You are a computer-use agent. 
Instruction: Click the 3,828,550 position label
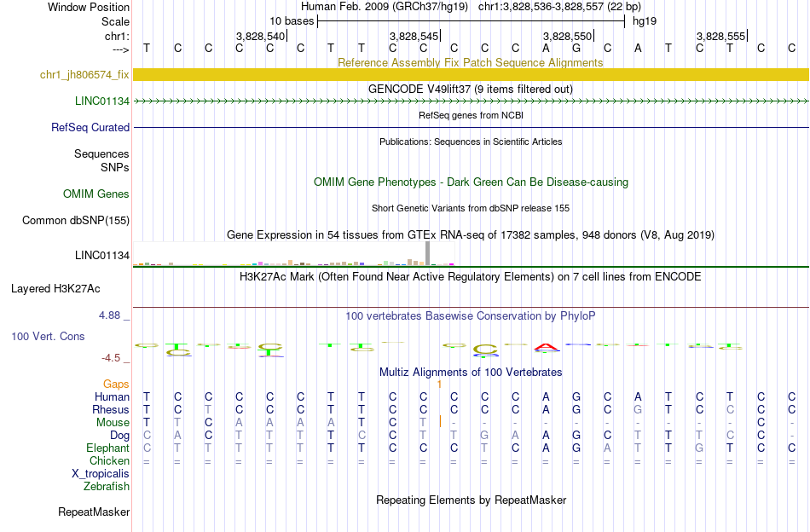tap(567, 36)
